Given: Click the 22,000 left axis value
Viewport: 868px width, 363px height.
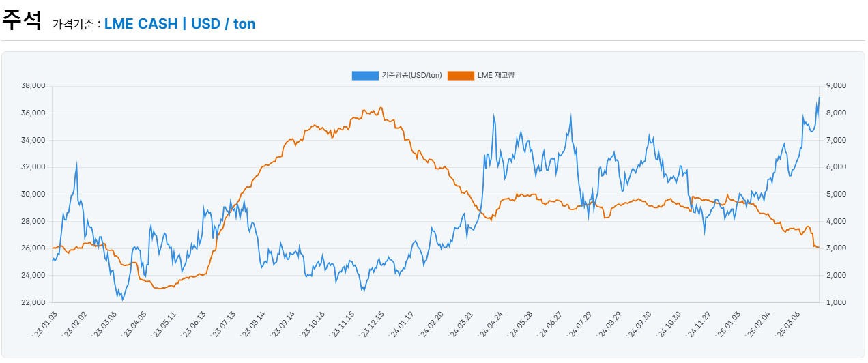Looking at the screenshot, I should (33, 302).
